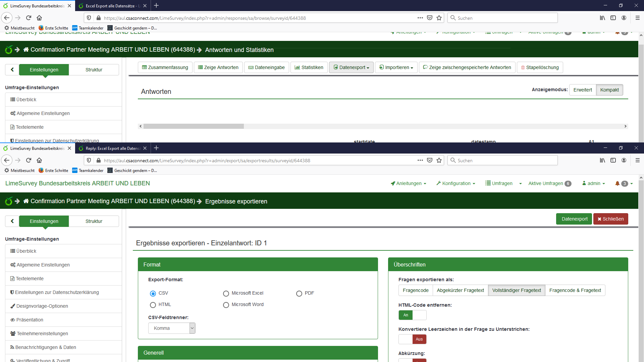Open Firefox library icon in lower toolbar
Image resolution: width=644 pixels, height=362 pixels.
(x=602, y=160)
